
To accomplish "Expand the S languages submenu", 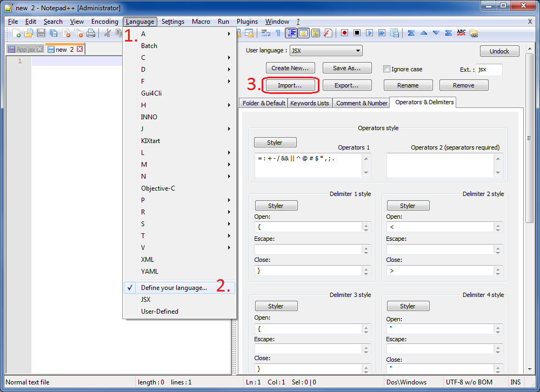I will 179,224.
